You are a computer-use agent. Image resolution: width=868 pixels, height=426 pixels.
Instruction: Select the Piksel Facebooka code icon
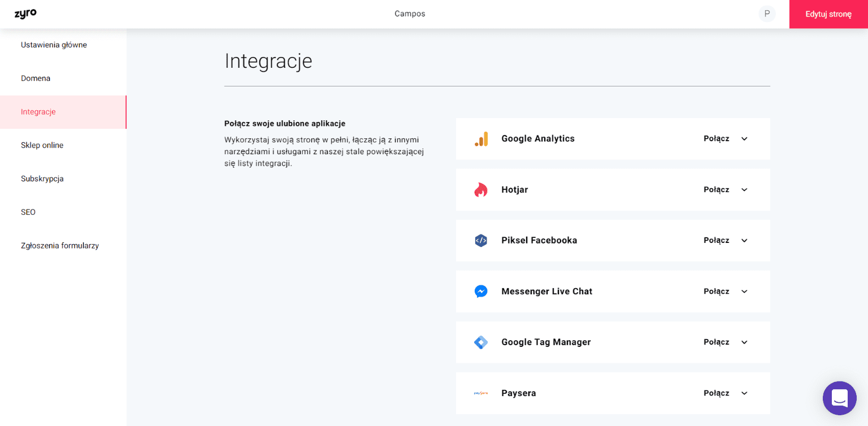click(481, 240)
